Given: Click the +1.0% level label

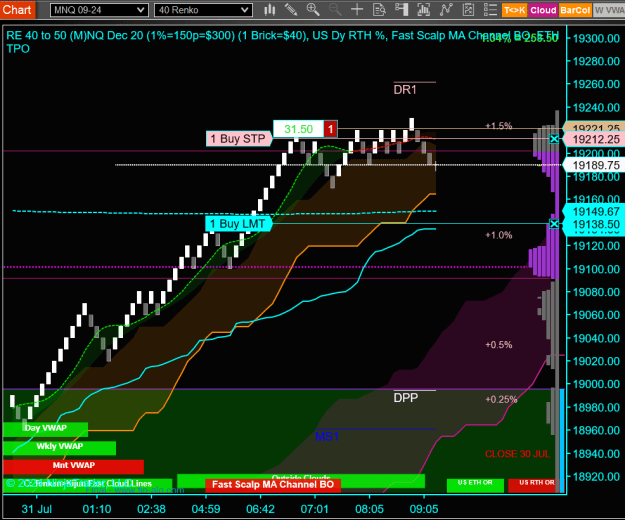Looking at the screenshot, I should tap(499, 235).
